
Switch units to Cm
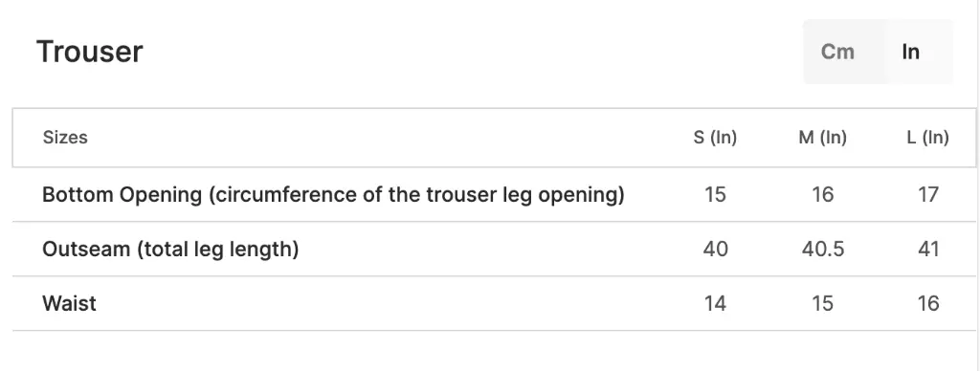click(x=837, y=52)
